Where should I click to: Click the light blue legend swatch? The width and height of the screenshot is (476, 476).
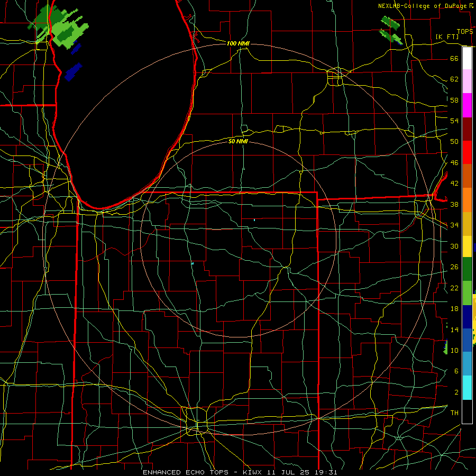point(467,363)
